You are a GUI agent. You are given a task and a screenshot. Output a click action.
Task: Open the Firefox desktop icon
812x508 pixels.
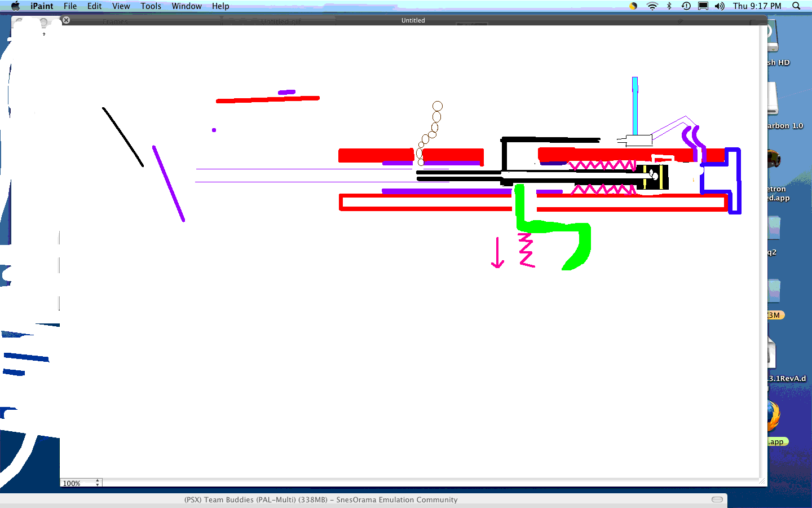(773, 418)
